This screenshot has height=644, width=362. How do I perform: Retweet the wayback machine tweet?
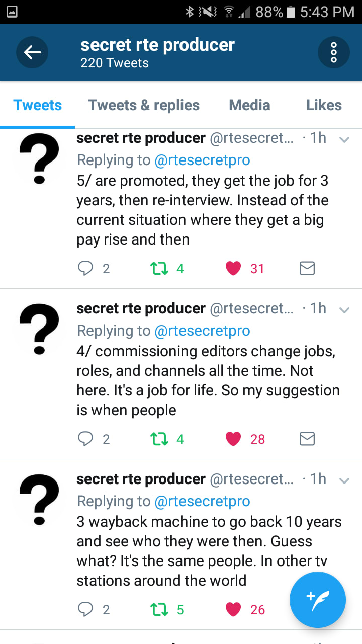[x=159, y=610]
